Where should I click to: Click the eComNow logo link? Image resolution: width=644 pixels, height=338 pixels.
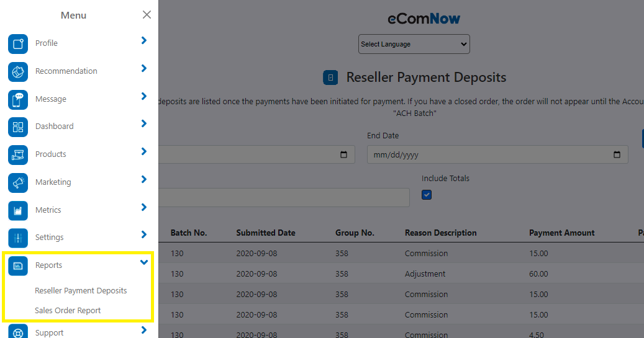[424, 19]
